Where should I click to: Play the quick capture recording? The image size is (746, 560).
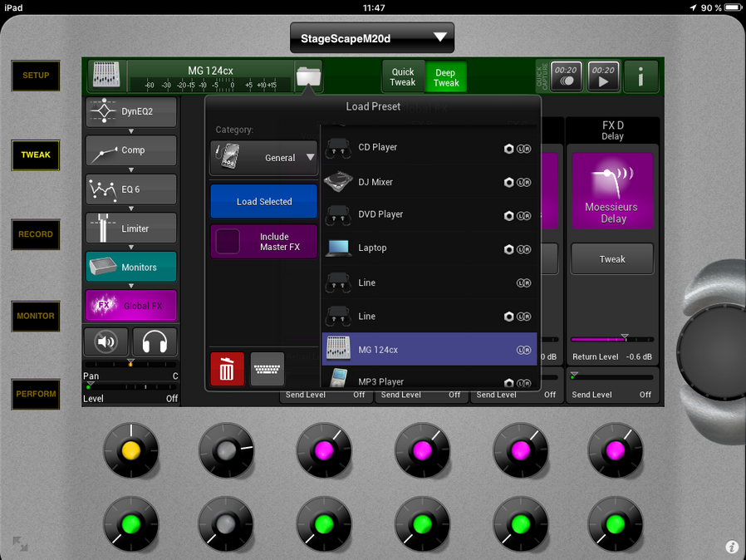click(x=603, y=76)
